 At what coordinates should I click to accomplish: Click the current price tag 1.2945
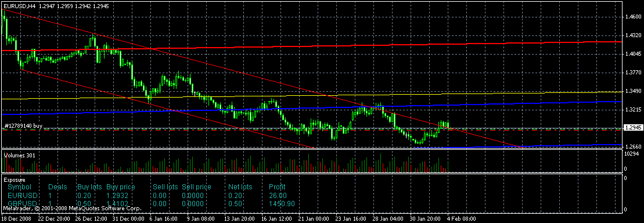633,128
